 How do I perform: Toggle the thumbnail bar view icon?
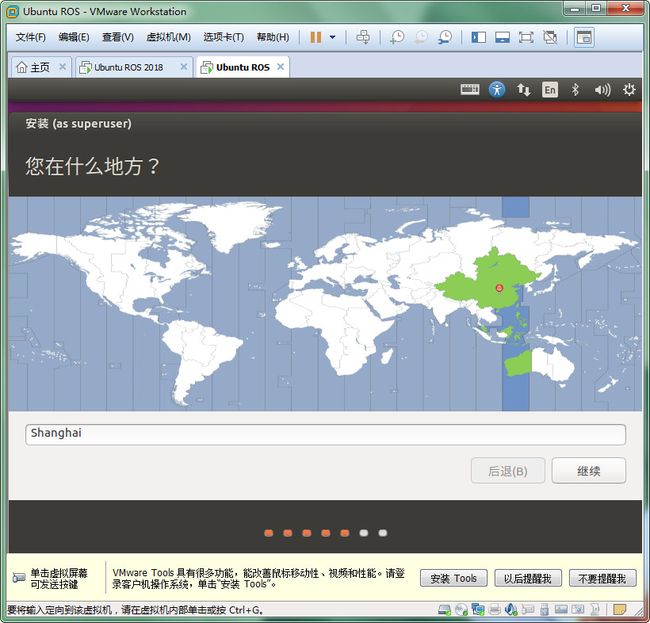[x=502, y=37]
